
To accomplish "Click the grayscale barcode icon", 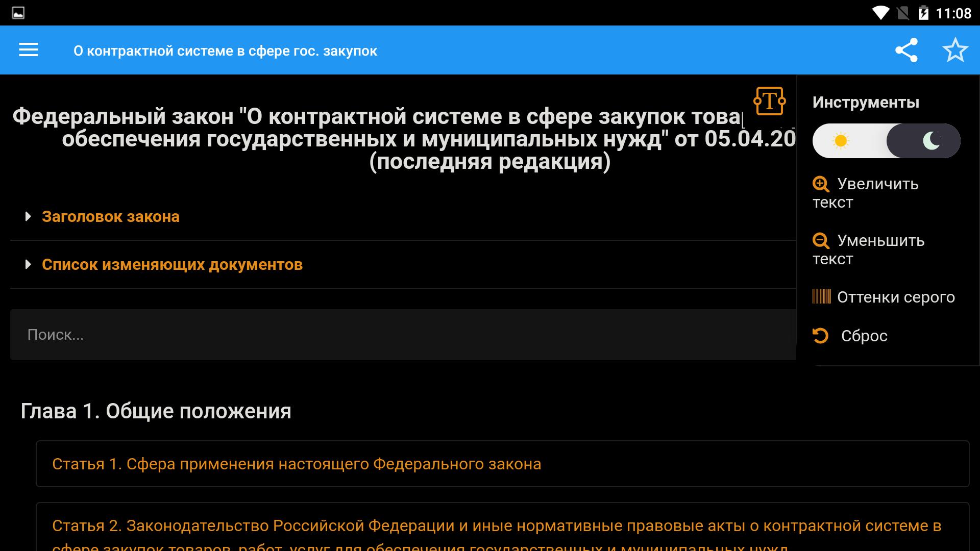I will 821,296.
